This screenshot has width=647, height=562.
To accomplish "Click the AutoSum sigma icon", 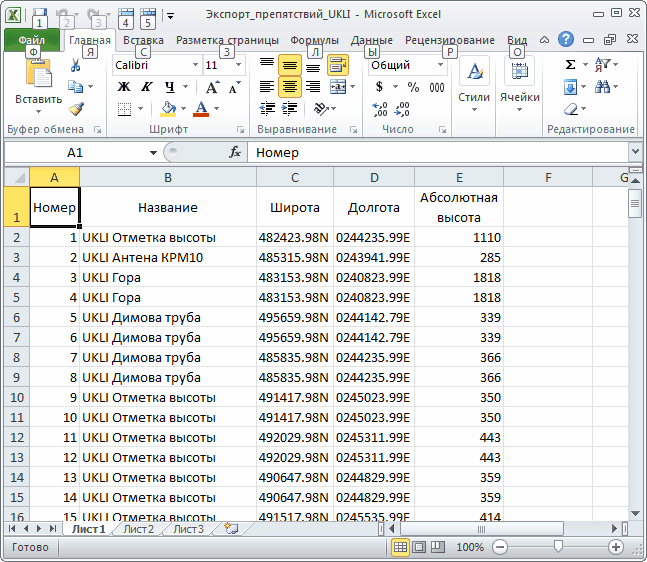I will (x=570, y=64).
